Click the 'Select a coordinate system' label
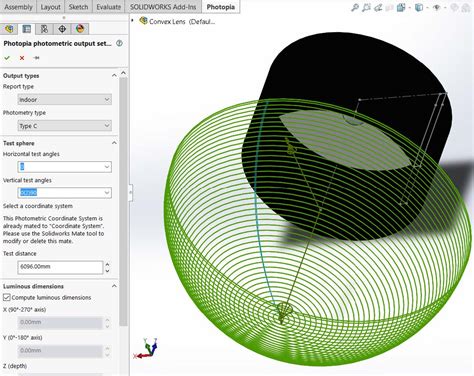 (38, 206)
